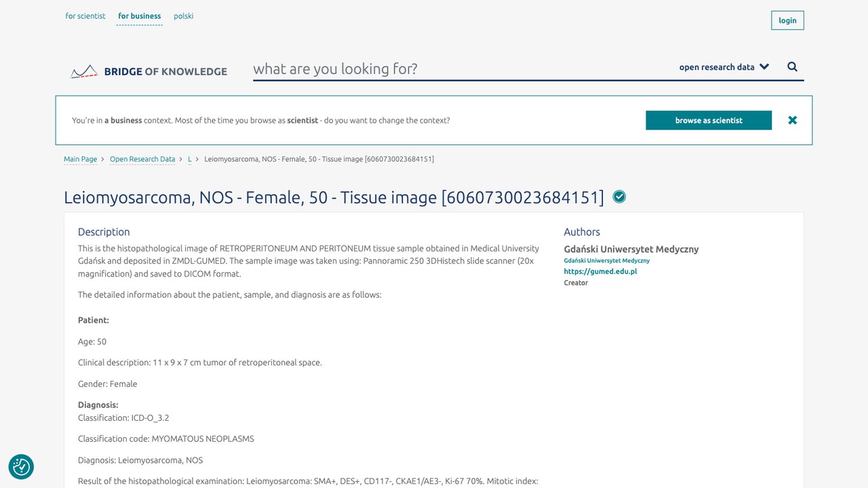Focus the 'what are you looking for?' search field
This screenshot has width=868, height=488.
tap(461, 68)
